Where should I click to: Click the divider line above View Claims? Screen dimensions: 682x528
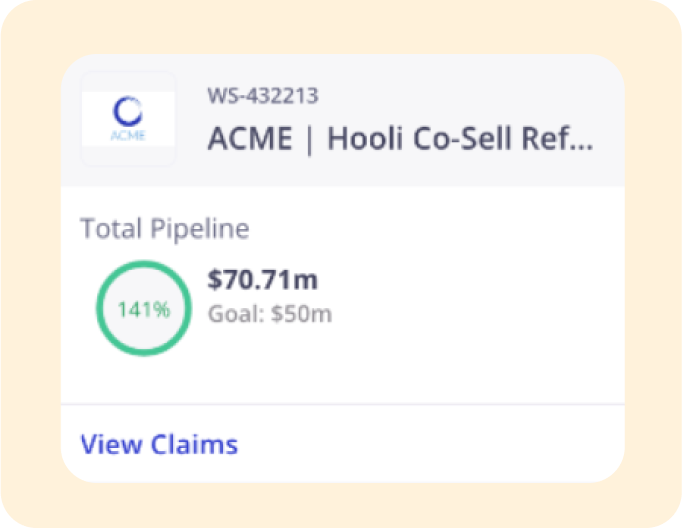pyautogui.click(x=342, y=404)
